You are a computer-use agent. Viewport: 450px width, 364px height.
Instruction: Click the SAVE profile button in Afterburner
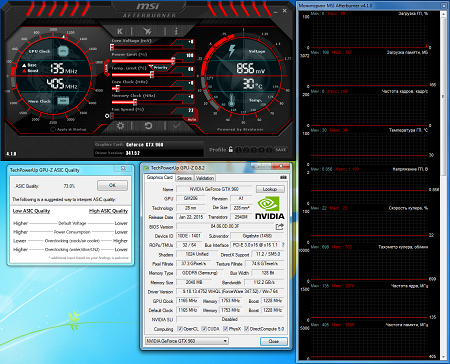[280, 150]
